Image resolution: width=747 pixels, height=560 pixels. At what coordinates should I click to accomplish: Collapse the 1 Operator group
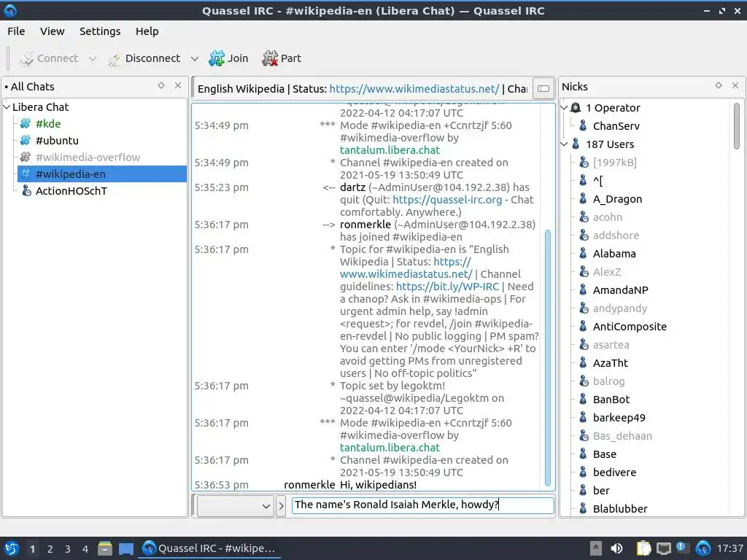click(x=565, y=108)
